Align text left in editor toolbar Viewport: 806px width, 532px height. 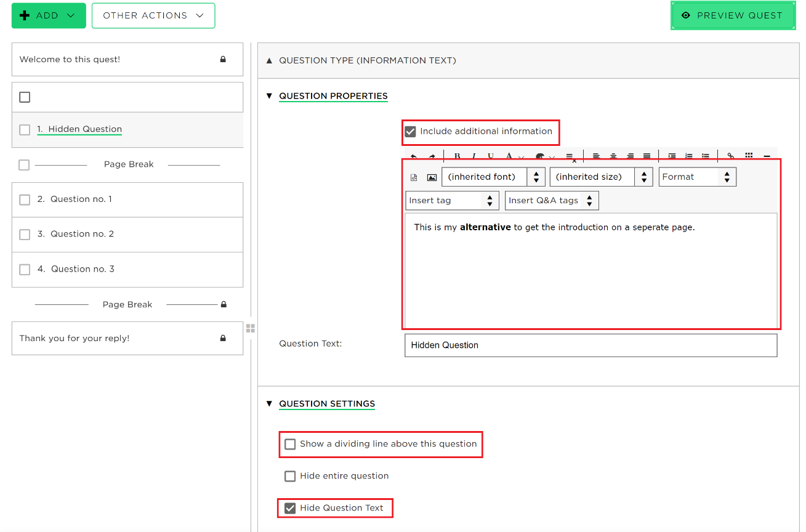coord(596,156)
